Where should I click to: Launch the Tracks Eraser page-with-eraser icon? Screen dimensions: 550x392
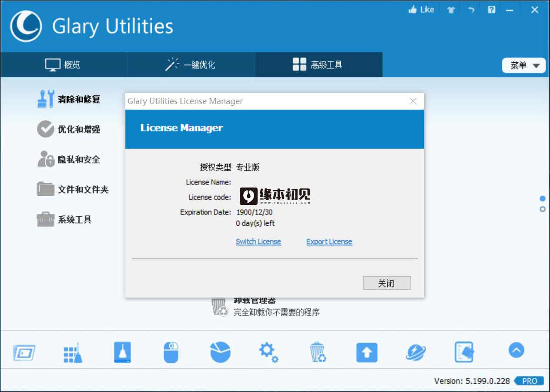(464, 352)
